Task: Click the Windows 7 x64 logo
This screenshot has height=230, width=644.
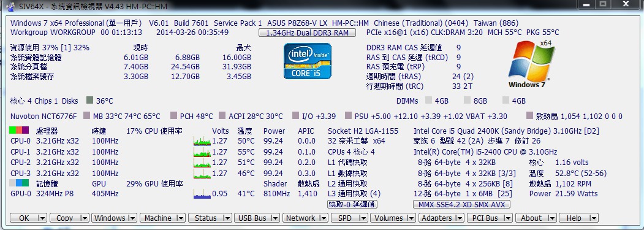Action: pos(532,64)
